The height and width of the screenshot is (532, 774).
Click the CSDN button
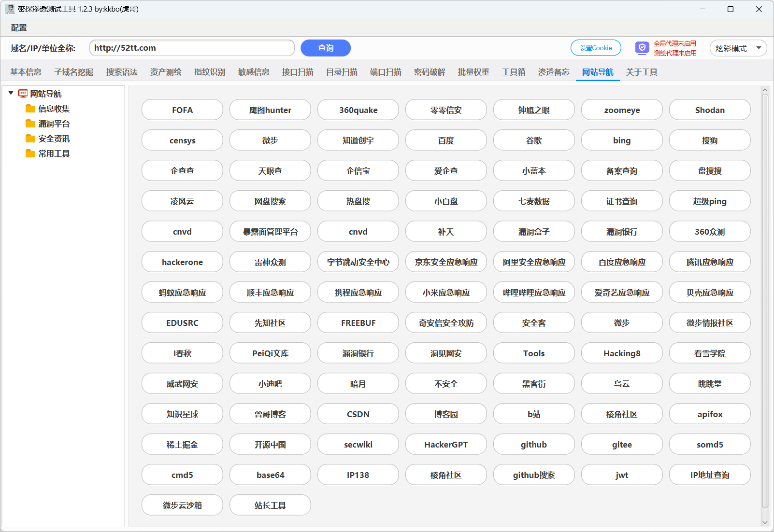(358, 414)
